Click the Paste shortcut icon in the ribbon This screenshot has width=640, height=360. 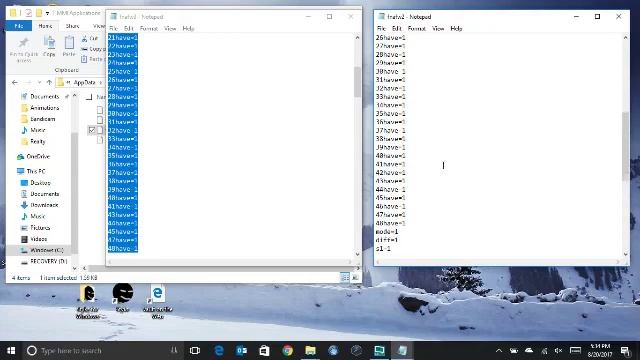[x=84, y=59]
